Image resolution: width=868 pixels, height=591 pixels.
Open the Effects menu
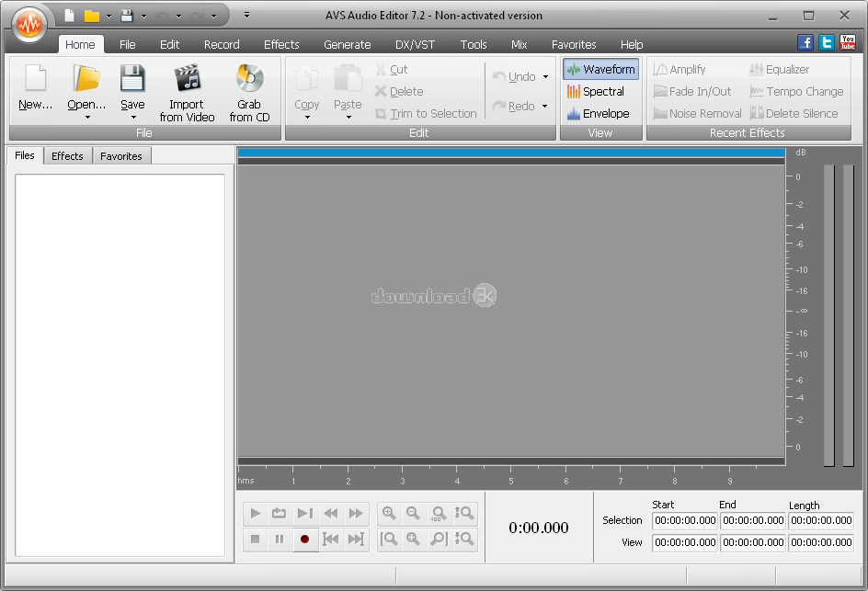pos(281,44)
